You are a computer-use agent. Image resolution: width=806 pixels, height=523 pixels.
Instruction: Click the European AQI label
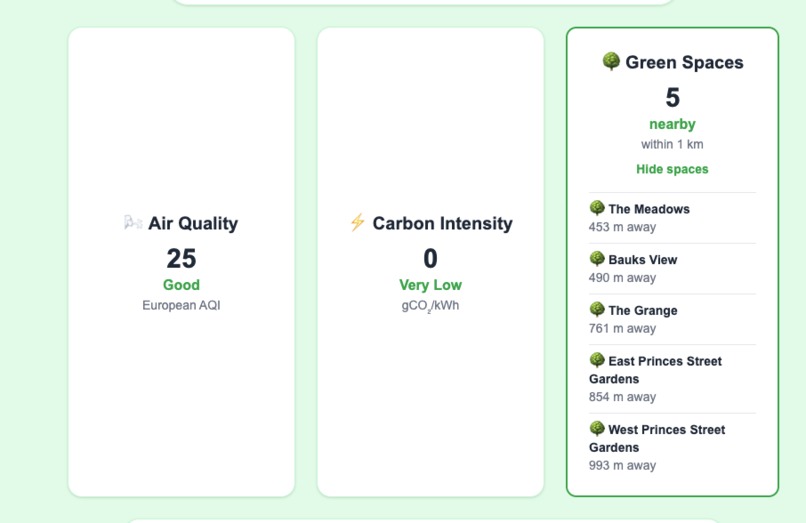coord(181,305)
